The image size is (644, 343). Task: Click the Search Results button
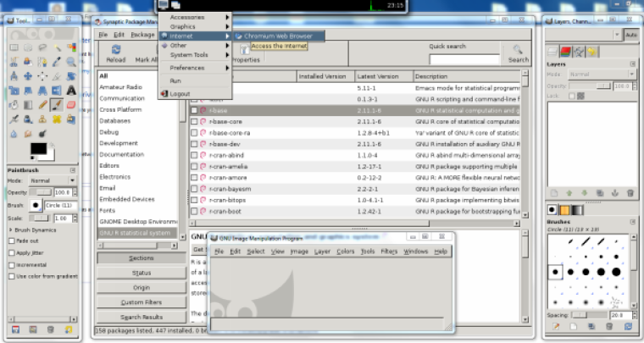click(x=142, y=317)
